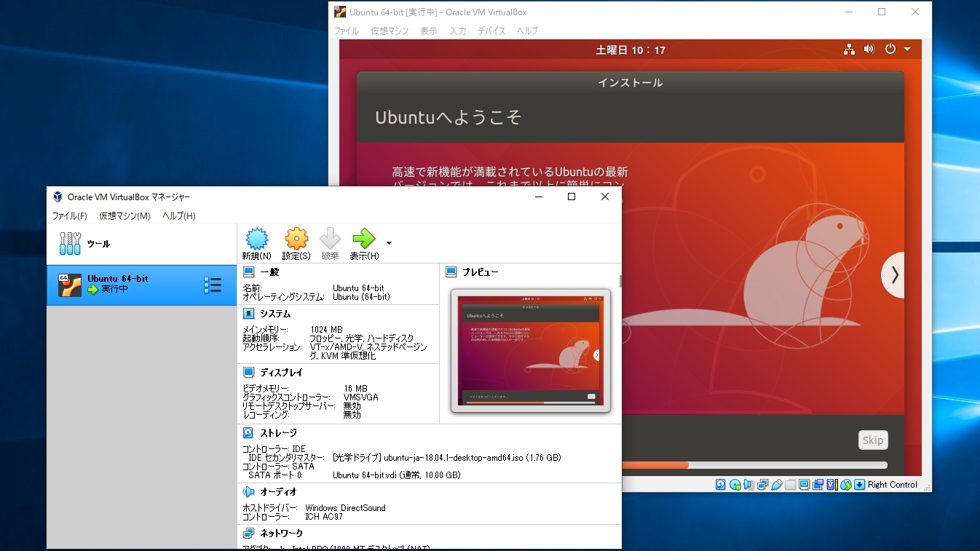Click the プレビュー section icon
Image resolution: width=980 pixels, height=551 pixels.
[x=451, y=272]
